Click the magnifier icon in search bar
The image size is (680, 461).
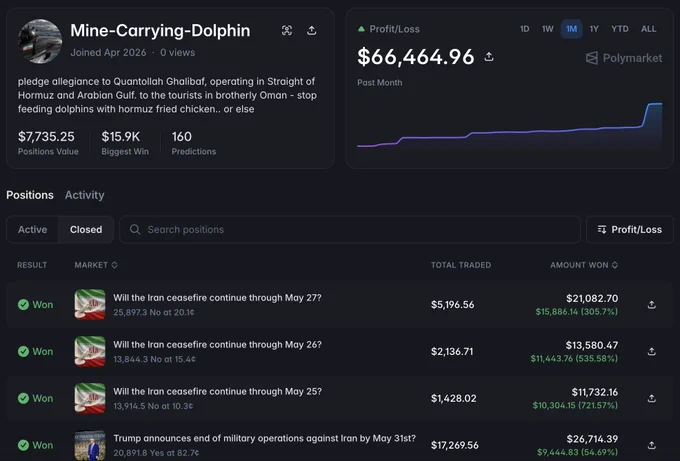[135, 229]
